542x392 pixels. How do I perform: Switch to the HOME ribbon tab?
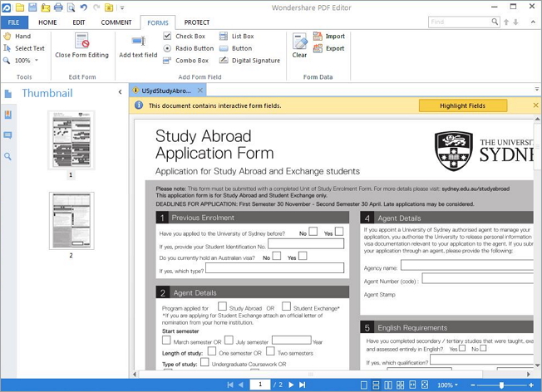(x=47, y=22)
